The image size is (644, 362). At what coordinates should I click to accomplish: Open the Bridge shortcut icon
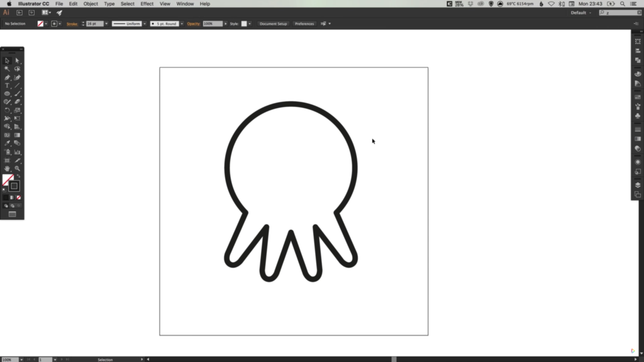coord(19,13)
